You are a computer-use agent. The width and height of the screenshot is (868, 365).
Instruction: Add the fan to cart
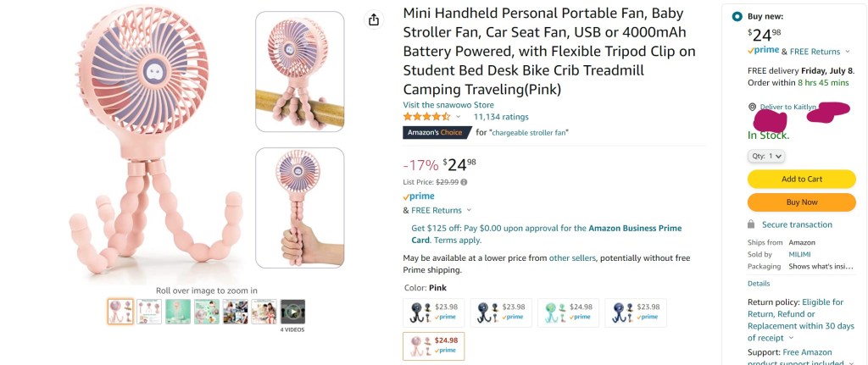coord(801,179)
